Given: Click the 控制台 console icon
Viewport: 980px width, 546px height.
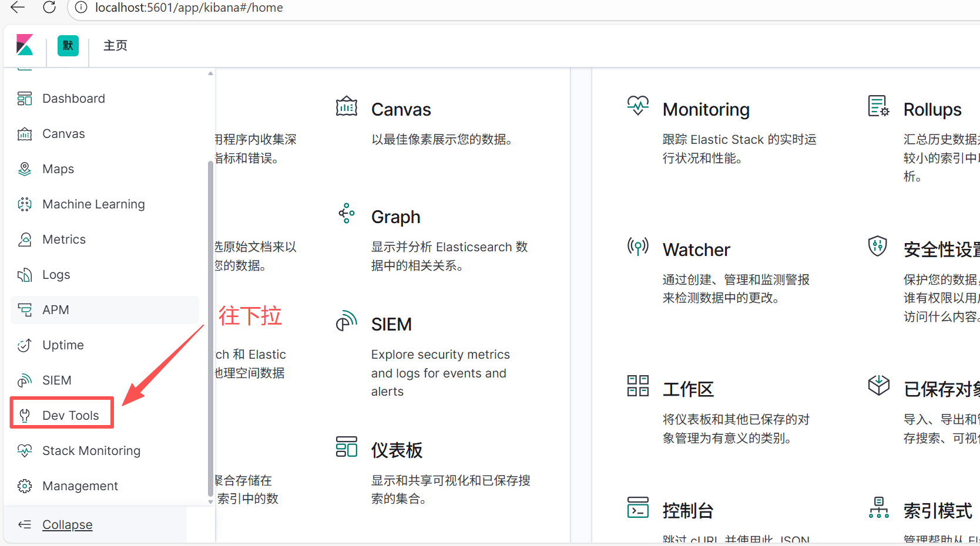Looking at the screenshot, I should pos(638,507).
